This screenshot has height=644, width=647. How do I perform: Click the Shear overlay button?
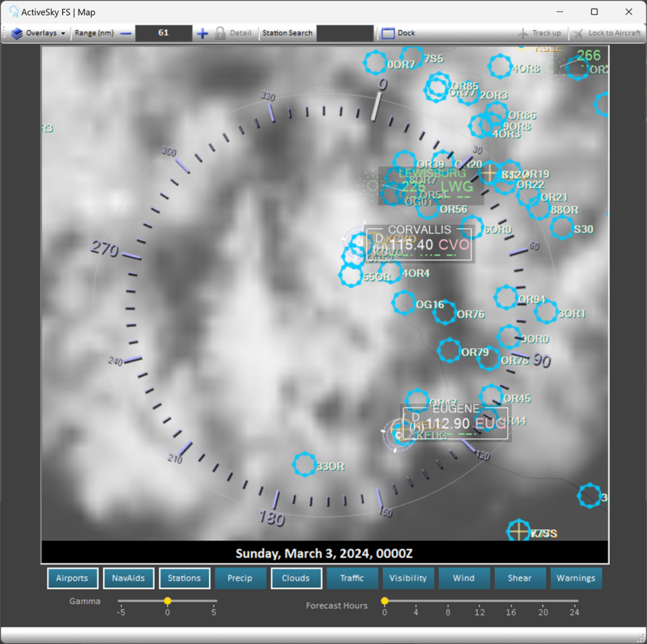click(519, 578)
